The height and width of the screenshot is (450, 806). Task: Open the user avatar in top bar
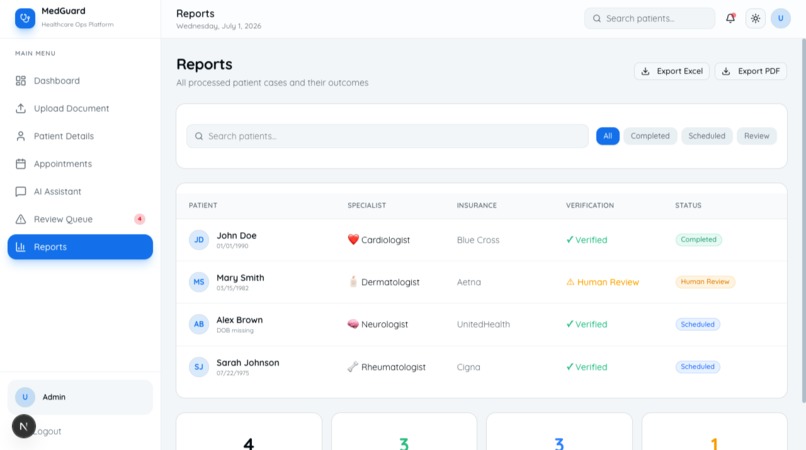pos(780,19)
